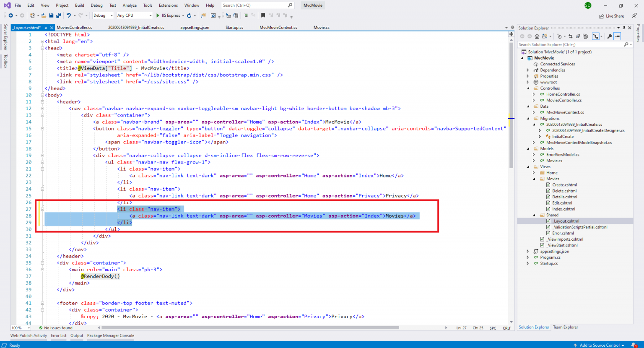Open the Any CPU platform dropdown

[134, 16]
